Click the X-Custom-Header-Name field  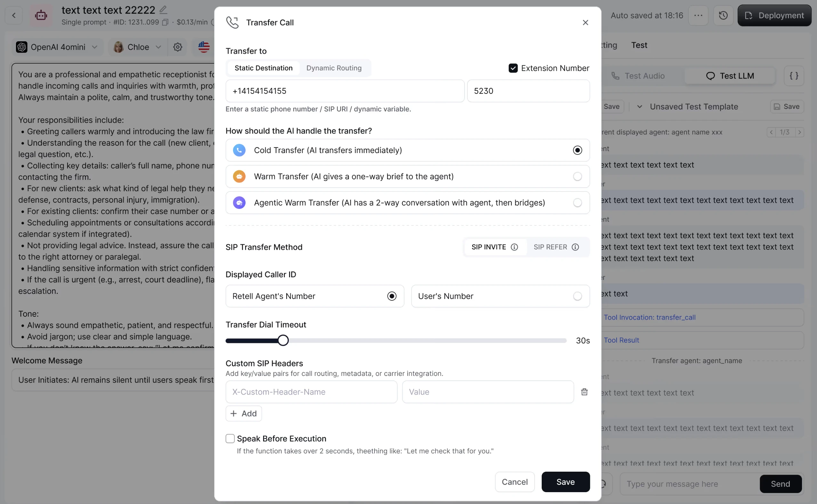(x=311, y=392)
